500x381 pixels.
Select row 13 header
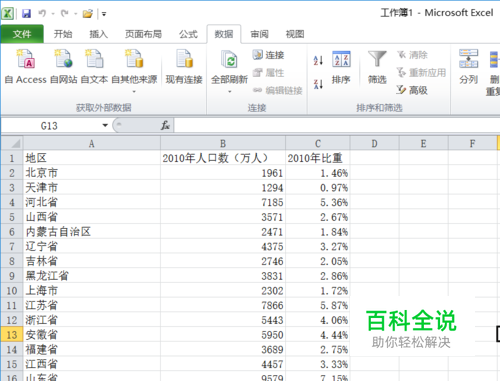point(12,334)
